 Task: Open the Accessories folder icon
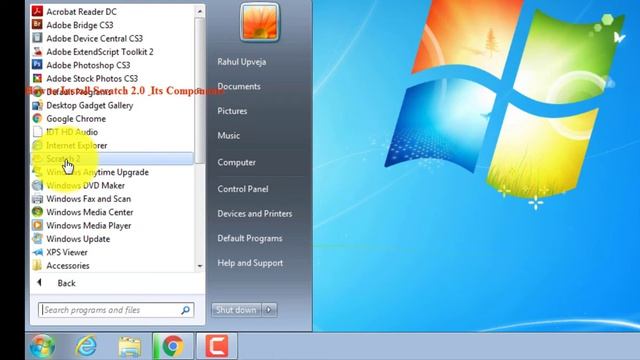37,266
